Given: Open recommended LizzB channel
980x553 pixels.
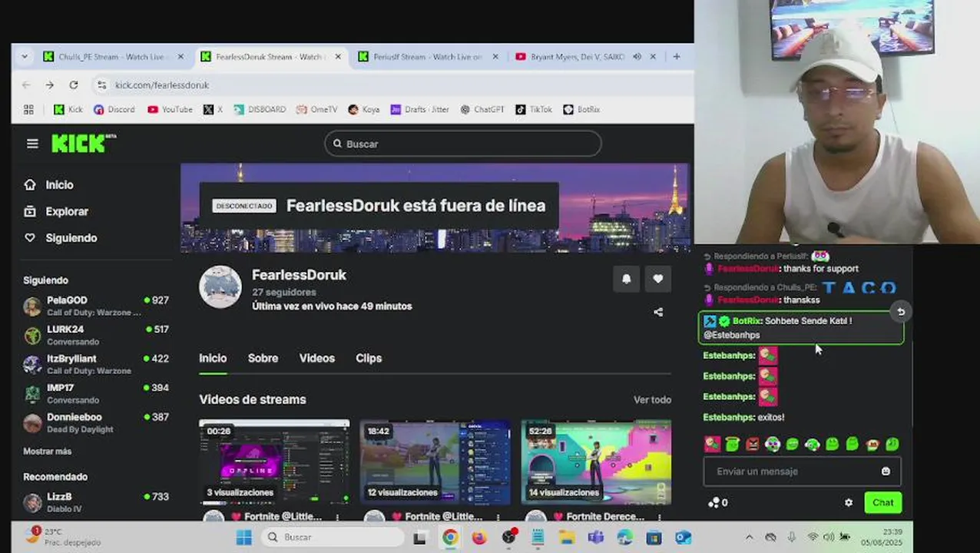Looking at the screenshot, I should [95, 502].
